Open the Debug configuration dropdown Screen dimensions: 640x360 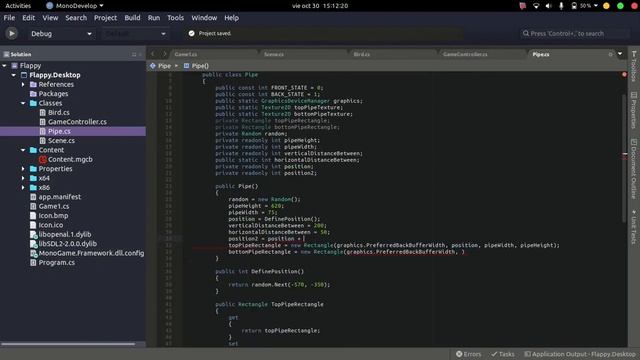pyautogui.click(x=61, y=34)
